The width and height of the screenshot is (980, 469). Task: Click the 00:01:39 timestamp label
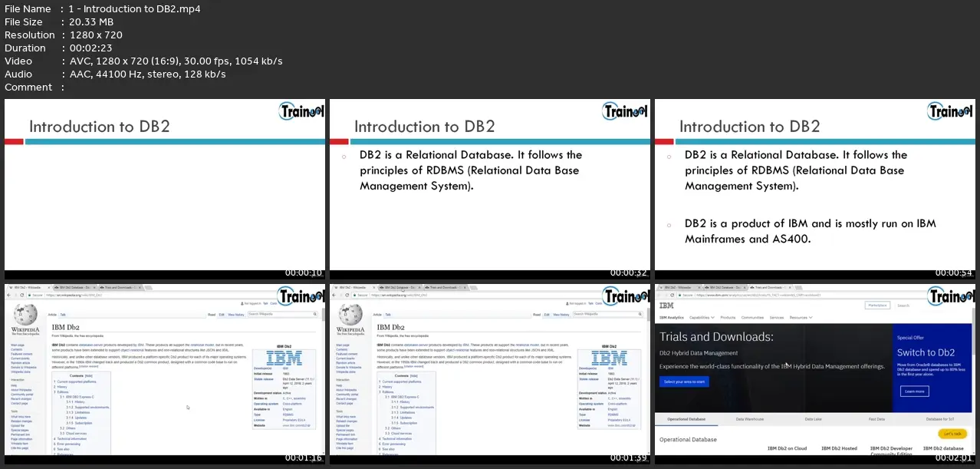point(630,457)
